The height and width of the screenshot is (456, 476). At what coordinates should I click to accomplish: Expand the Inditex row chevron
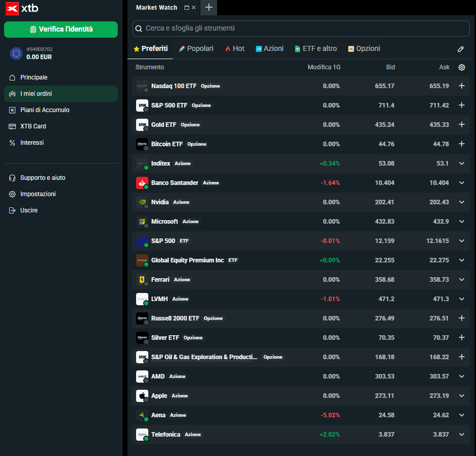[461, 164]
